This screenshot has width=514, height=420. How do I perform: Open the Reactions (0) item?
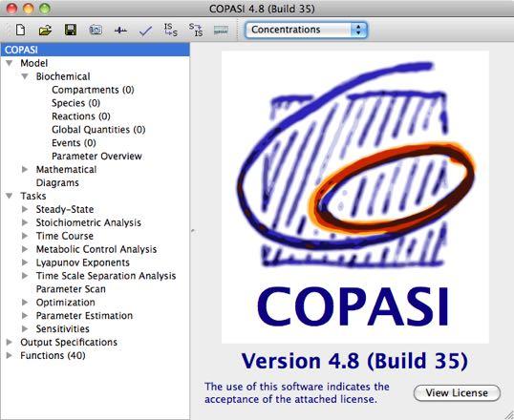click(81, 116)
